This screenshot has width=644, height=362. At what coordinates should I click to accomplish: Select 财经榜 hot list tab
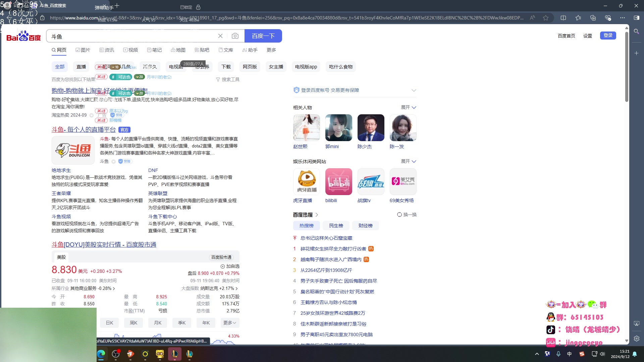(x=366, y=226)
